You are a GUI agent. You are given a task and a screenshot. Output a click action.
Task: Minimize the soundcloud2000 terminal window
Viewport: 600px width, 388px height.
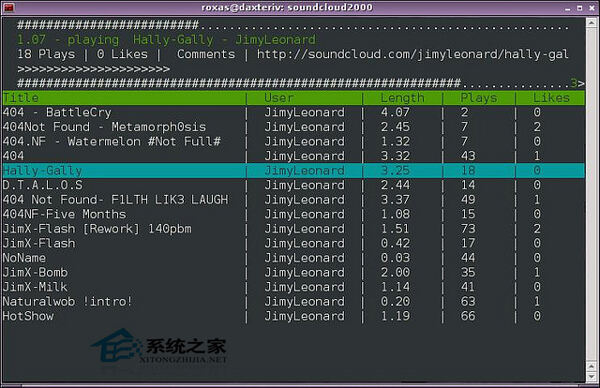tap(568, 8)
